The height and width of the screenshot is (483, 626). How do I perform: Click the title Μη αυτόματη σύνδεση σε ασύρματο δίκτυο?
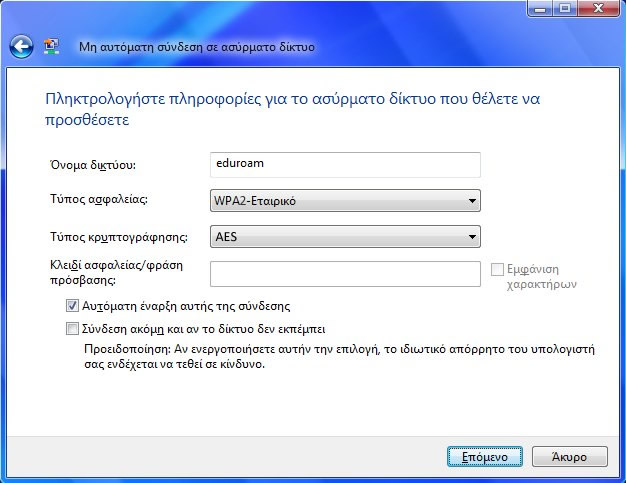[197, 47]
